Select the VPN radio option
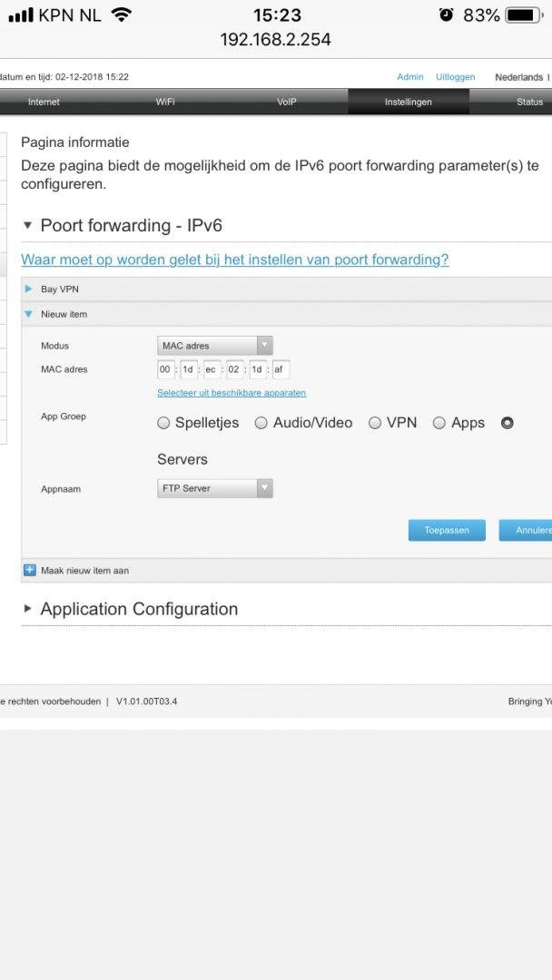The image size is (552, 980). point(374,423)
